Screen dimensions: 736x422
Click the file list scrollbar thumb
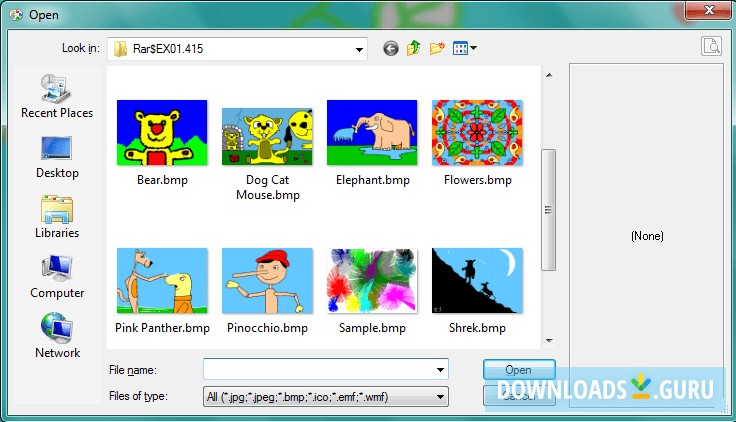(x=548, y=210)
